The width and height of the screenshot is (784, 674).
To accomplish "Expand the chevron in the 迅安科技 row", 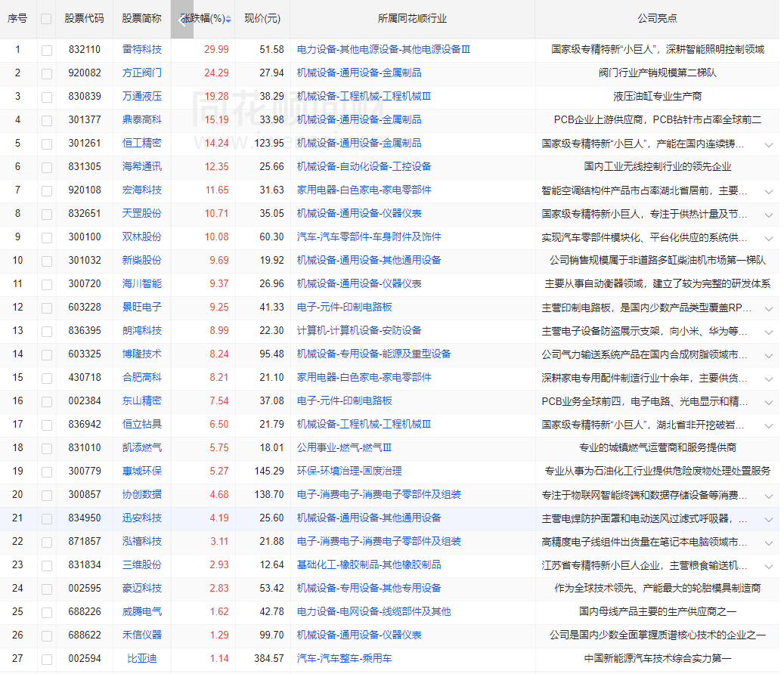I will click(768, 520).
